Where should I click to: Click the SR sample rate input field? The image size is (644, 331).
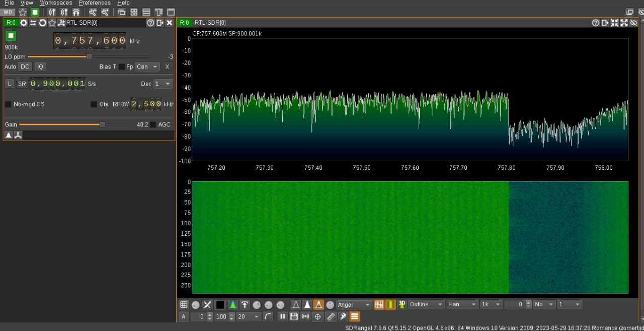(57, 84)
